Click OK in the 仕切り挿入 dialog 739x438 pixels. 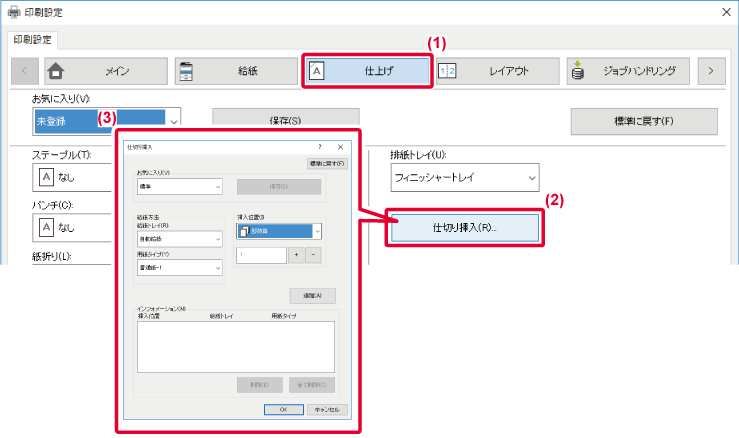(x=283, y=409)
